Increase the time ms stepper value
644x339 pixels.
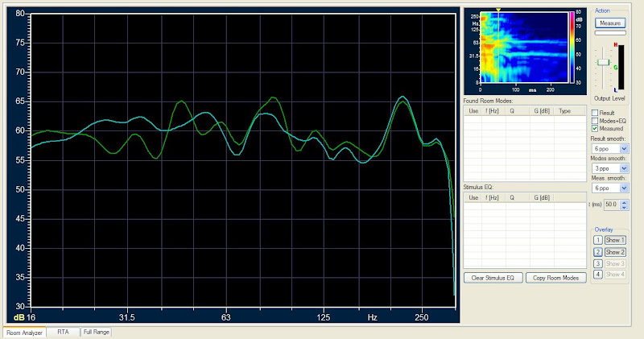625,202
